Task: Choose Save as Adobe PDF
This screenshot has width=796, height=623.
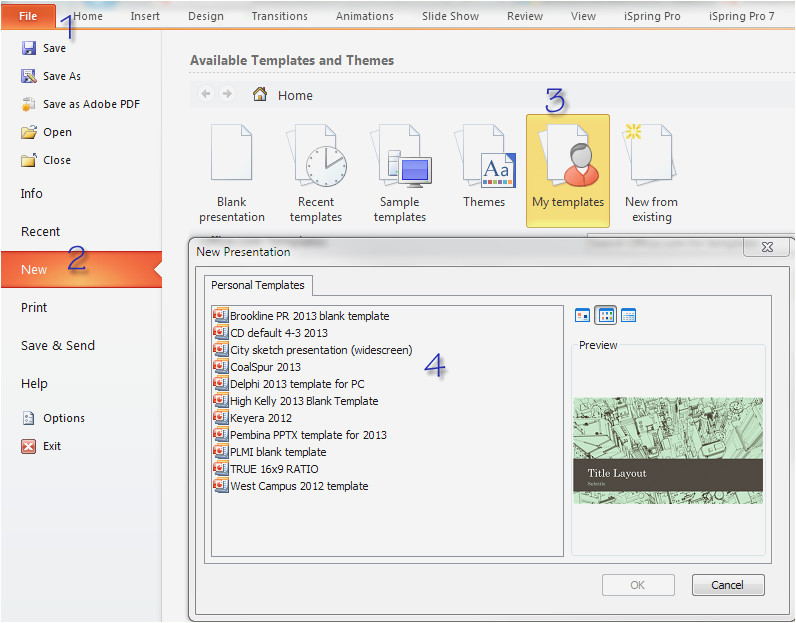Action: pos(90,104)
